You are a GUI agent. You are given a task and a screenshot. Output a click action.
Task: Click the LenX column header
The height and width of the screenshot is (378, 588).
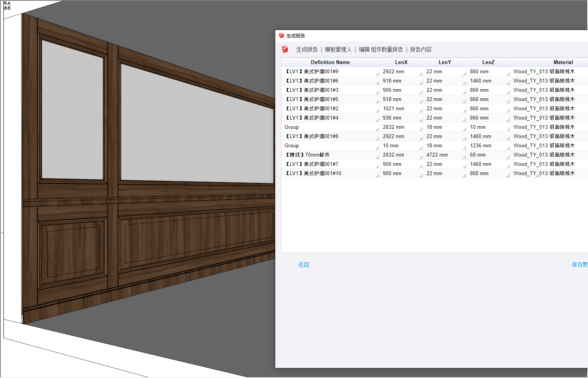[x=401, y=62]
